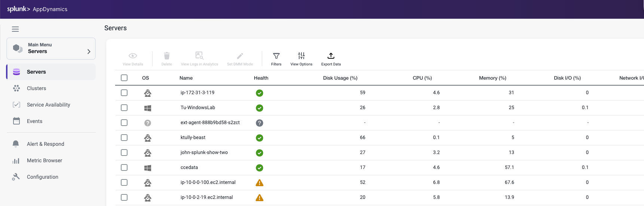644x206 pixels.
Task: Click the Splunk AppDynamics logo
Action: pyautogui.click(x=37, y=9)
